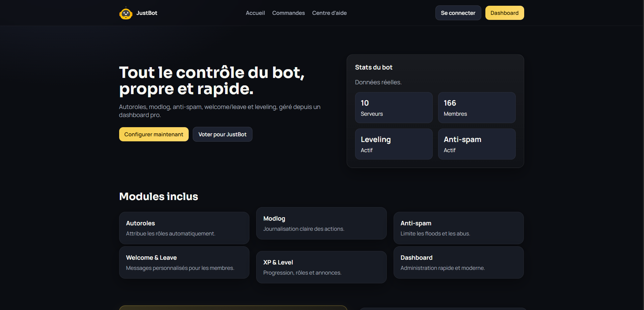Open the Centre d'aide section
644x310 pixels.
[x=329, y=13]
